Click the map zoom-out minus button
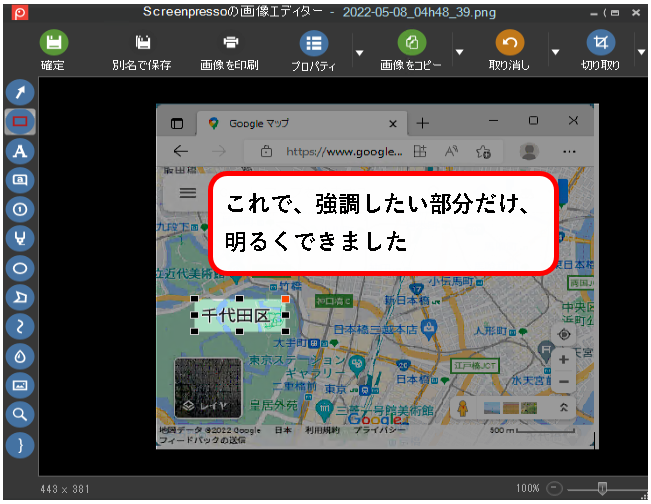The width and height of the screenshot is (651, 504). click(x=563, y=382)
